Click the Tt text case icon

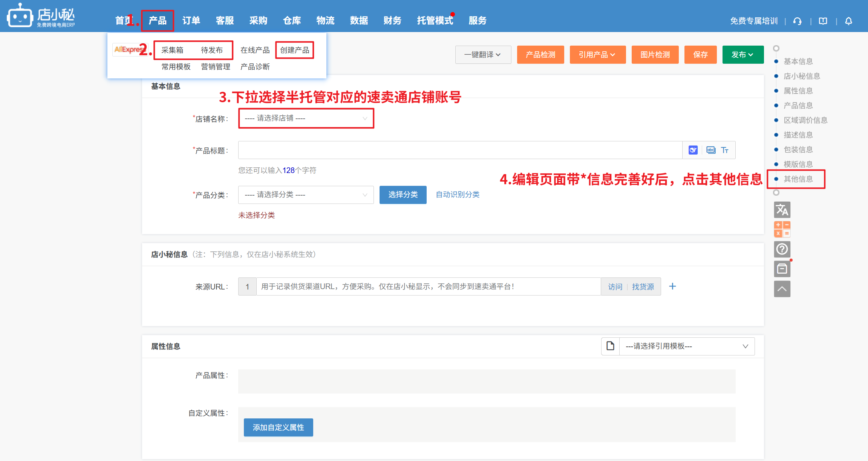tap(724, 150)
